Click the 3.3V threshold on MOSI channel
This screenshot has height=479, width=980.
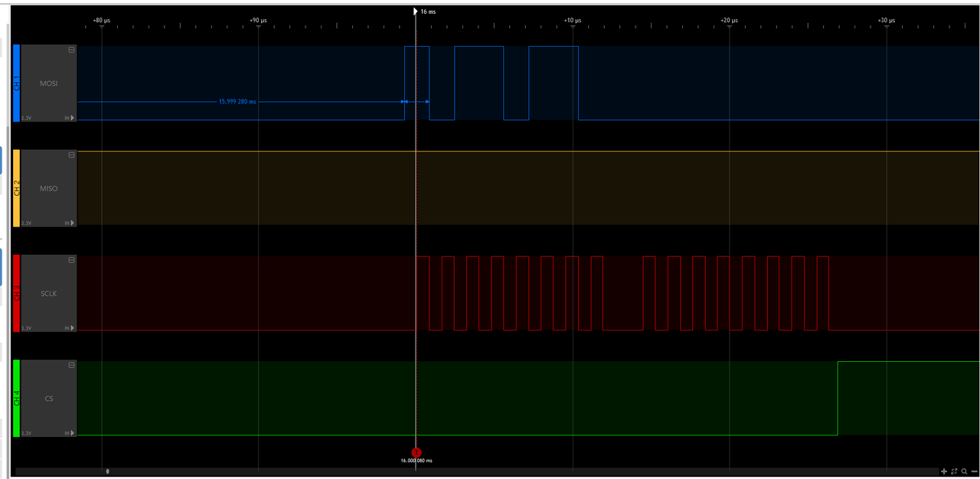tap(26, 118)
